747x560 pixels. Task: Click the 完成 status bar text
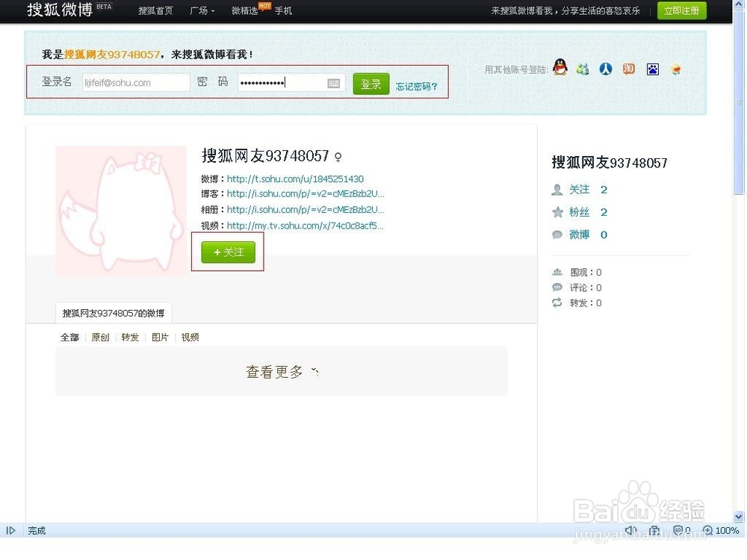click(x=37, y=530)
